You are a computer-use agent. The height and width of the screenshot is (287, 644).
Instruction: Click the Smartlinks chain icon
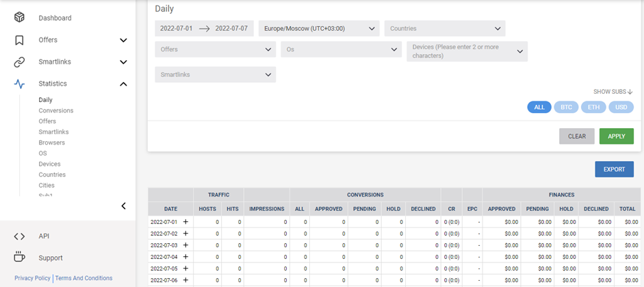click(19, 62)
